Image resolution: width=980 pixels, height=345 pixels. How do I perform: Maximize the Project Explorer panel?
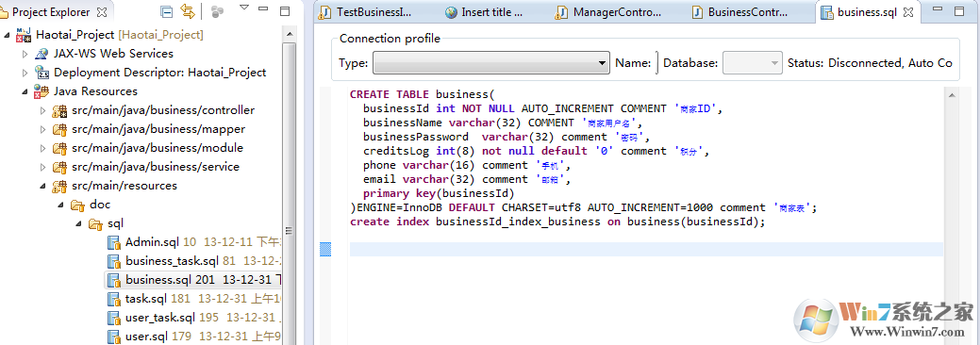[285, 11]
